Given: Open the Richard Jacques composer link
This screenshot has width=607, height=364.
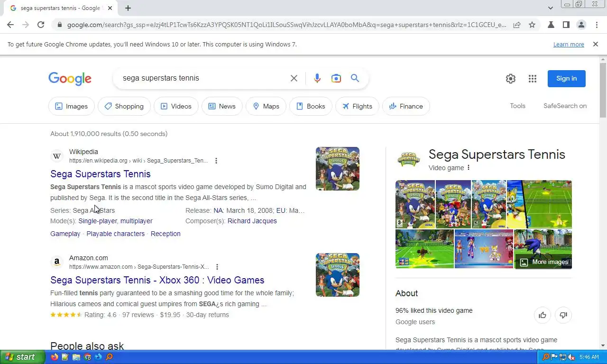Looking at the screenshot, I should pos(252,221).
